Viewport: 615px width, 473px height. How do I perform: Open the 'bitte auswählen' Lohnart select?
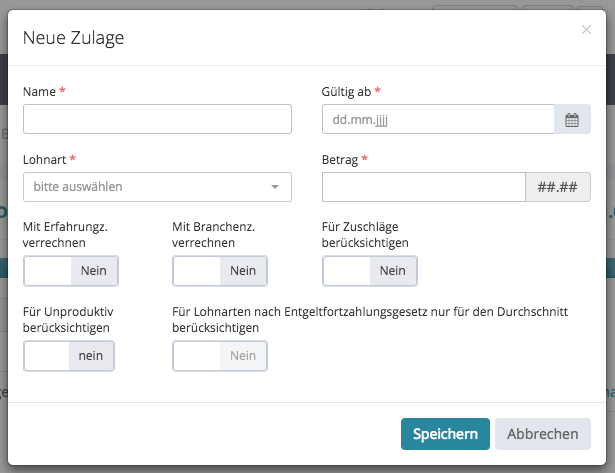[148, 187]
